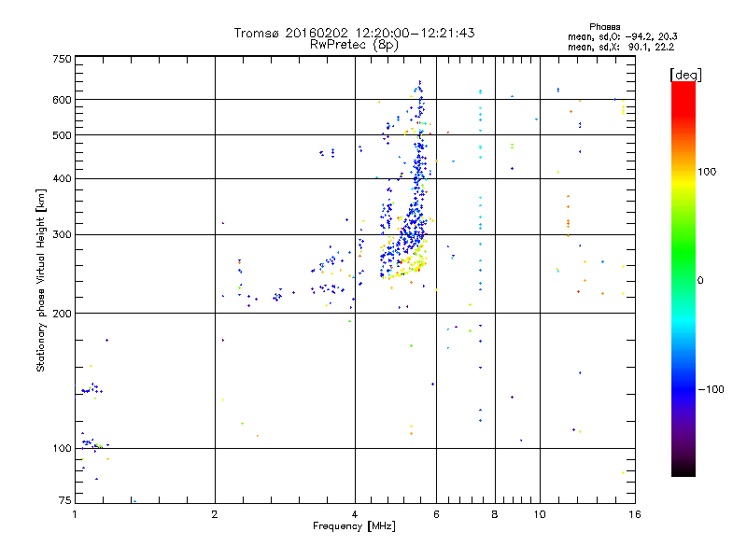Screen dimensions: 747x560
Task: Click the x-axis tick label '6'
Action: [x=436, y=514]
